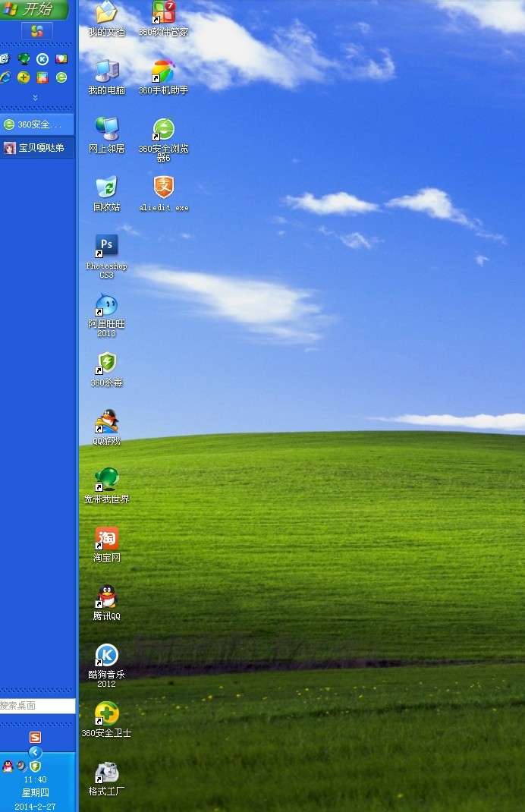Click the four-color squares quick launch icon
The height and width of the screenshot is (812, 525).
point(42,77)
